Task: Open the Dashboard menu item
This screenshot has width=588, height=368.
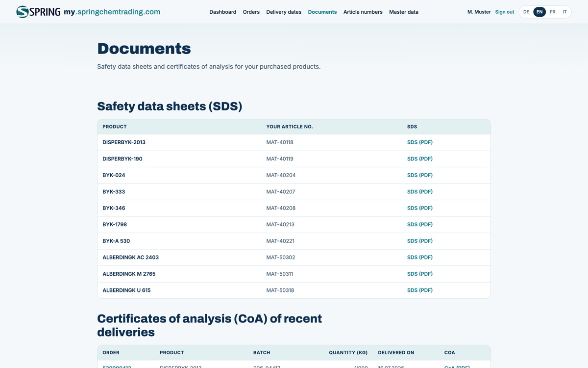Action: click(222, 12)
